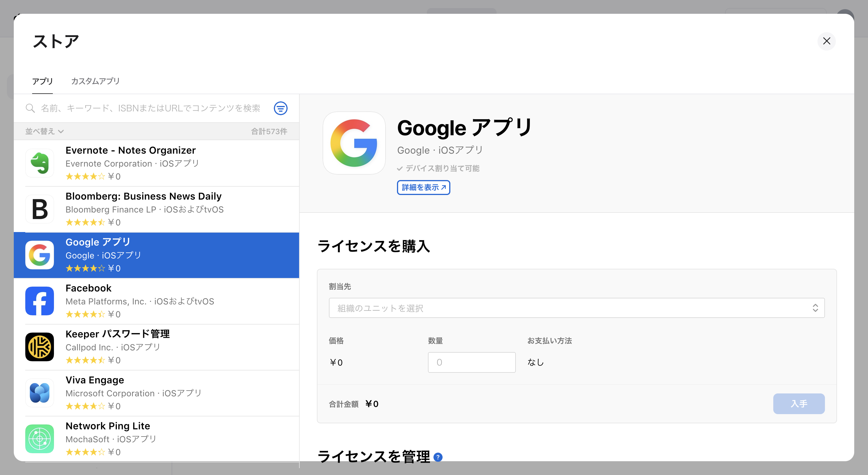Viewport: 868px width, 475px height.
Task: Click Network Ping Lite star rating
Action: point(85,452)
